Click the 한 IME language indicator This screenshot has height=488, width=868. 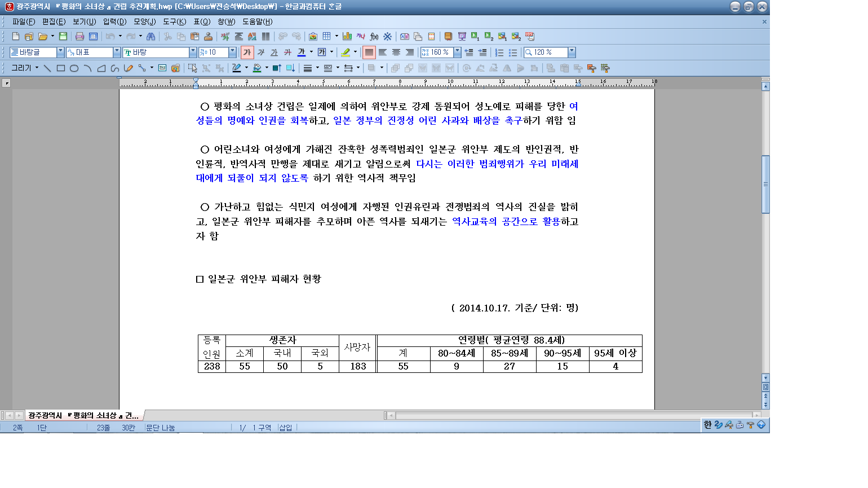tap(707, 425)
